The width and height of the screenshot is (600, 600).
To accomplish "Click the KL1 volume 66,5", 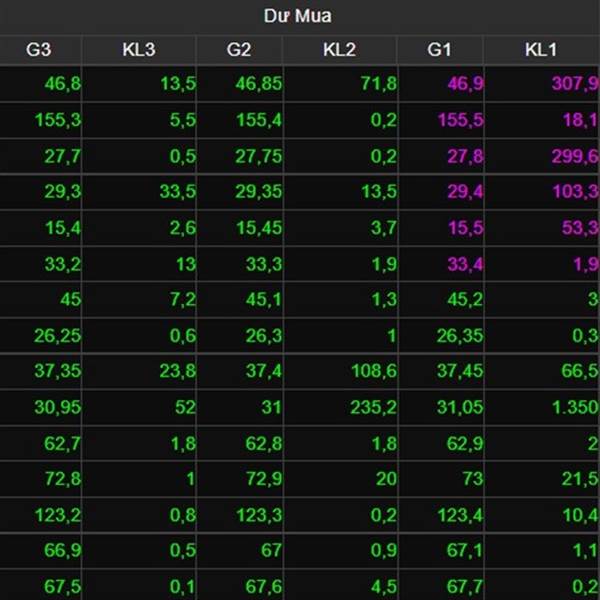I will (580, 371).
